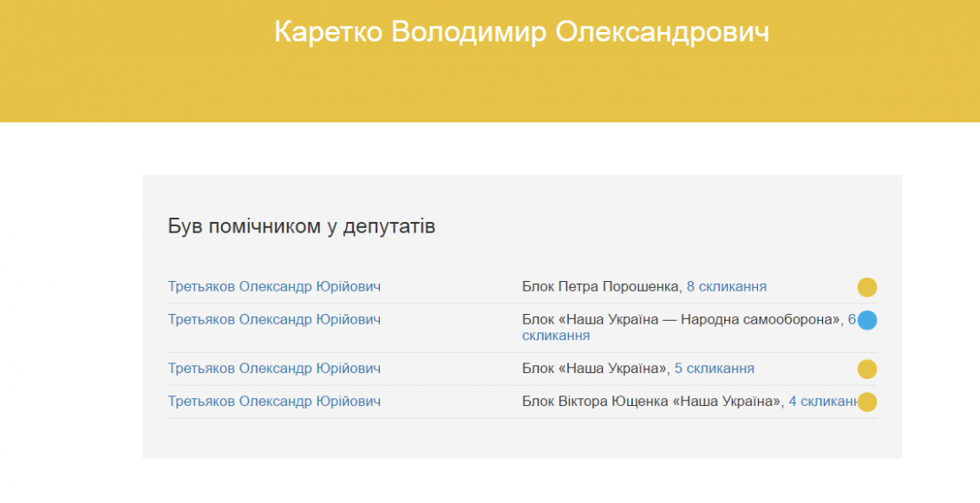Open the 4 скликання link

click(x=822, y=402)
